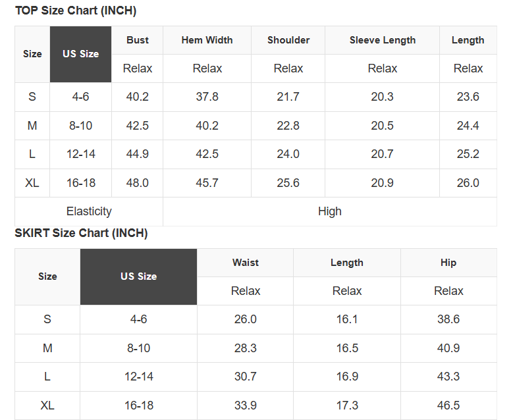Select the dark US Size header in skirt chart
This screenshot has height=420, width=513.
pos(138,276)
